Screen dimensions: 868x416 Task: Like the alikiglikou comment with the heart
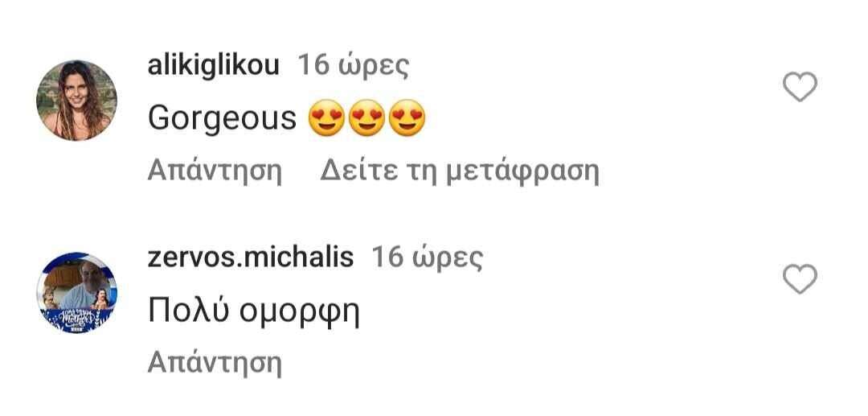click(x=800, y=87)
